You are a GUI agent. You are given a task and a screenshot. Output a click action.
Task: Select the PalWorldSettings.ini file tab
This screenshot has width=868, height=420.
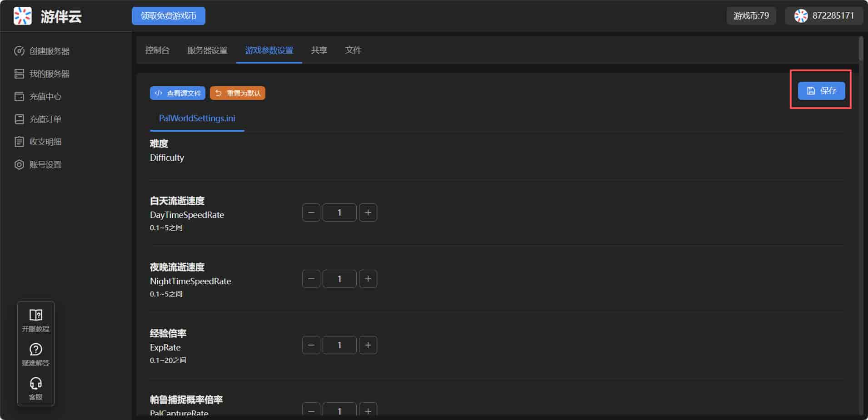click(x=197, y=119)
